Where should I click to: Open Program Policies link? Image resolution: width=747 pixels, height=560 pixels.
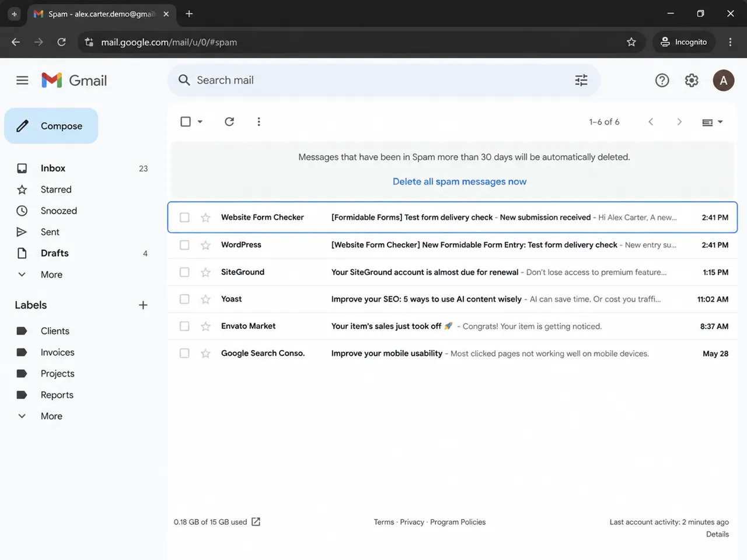point(458,522)
